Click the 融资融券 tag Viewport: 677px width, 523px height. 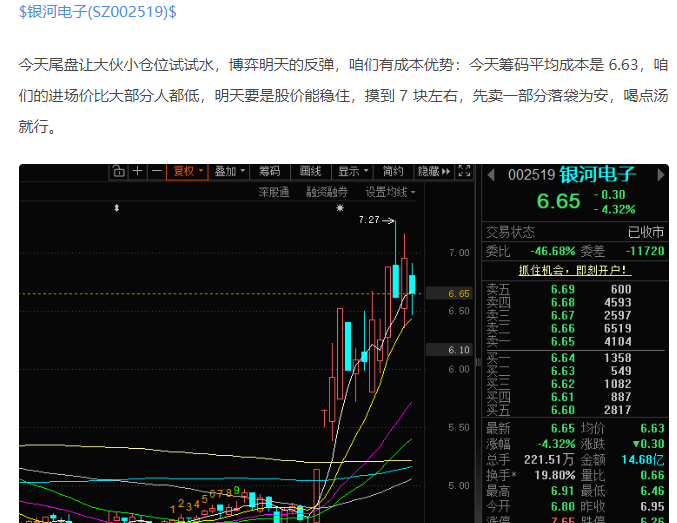327,192
